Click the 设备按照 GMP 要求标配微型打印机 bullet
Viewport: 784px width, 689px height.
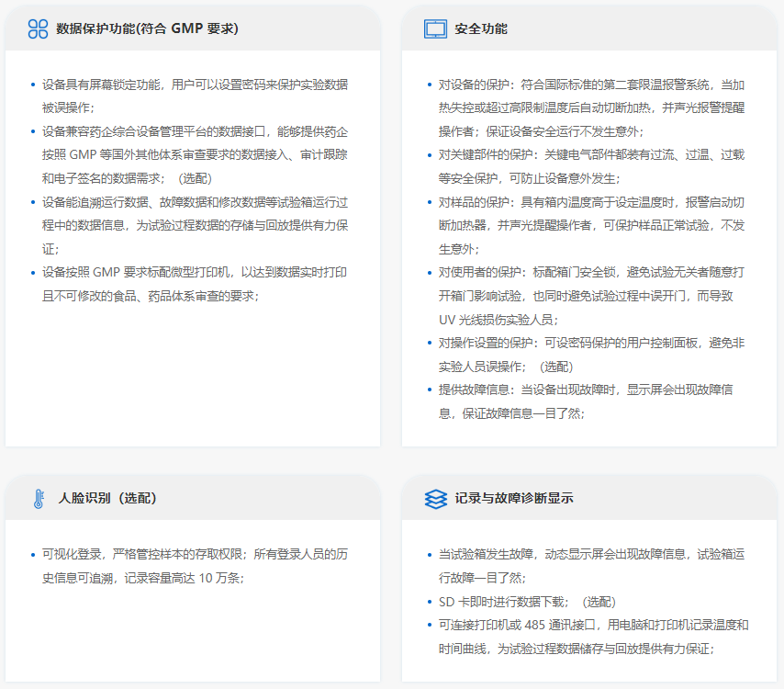tap(195, 284)
